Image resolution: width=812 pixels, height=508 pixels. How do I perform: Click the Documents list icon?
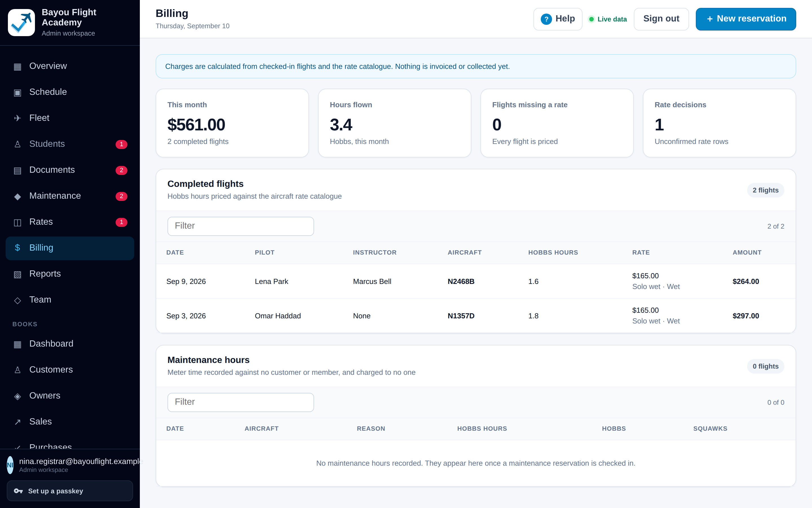17,170
